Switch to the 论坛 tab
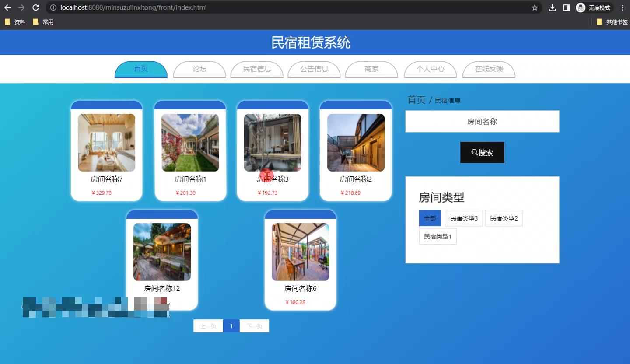The height and width of the screenshot is (364, 630). (x=199, y=69)
